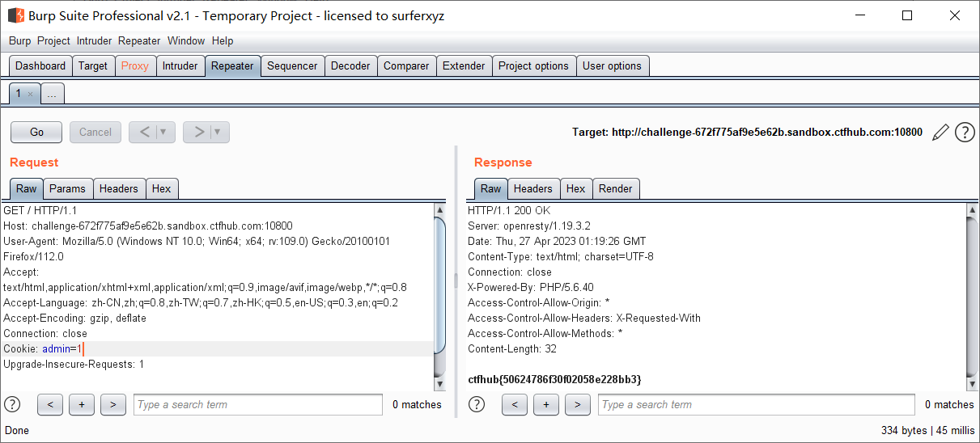Open back history dropdown arrow
The image size is (980, 443).
(165, 132)
